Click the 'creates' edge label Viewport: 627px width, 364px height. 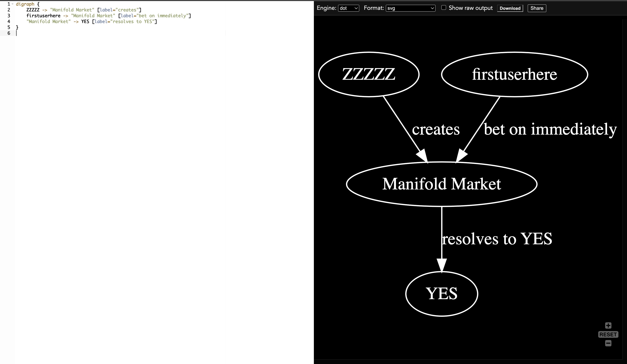(436, 129)
